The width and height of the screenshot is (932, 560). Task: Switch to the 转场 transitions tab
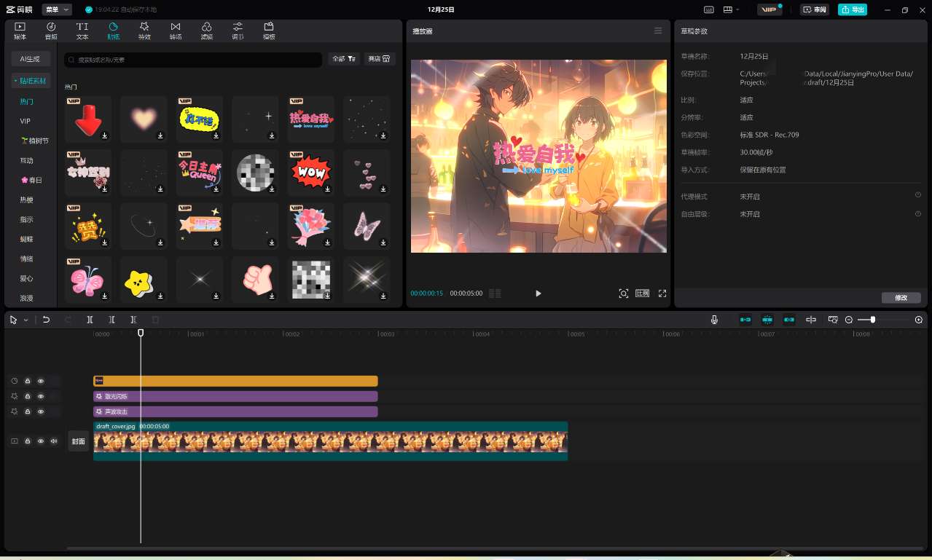(176, 31)
